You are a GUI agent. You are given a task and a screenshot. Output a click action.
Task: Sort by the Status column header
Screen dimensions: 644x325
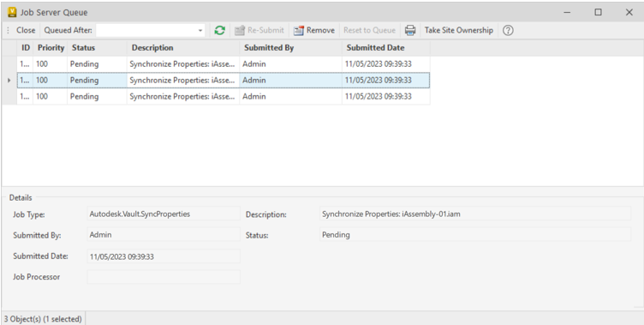(x=98, y=48)
